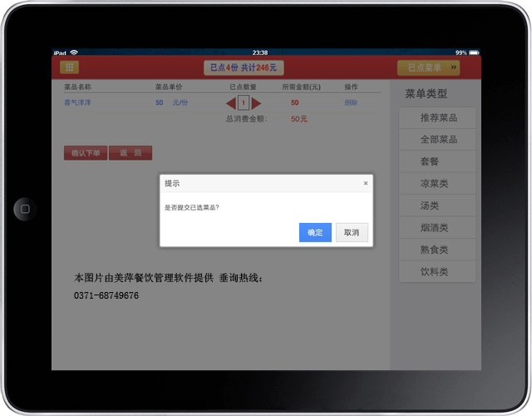
Task: Open the 凉菜类 category
Action: (x=438, y=184)
